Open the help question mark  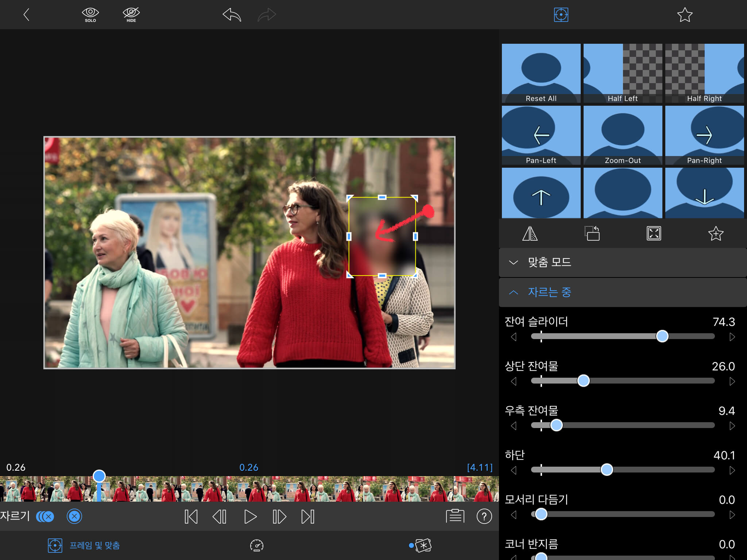(484, 516)
